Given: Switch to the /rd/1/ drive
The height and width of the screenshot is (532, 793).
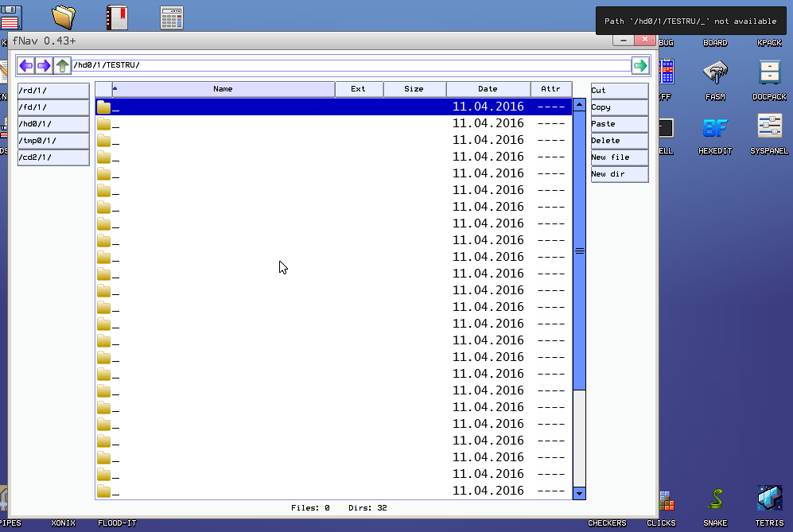Looking at the screenshot, I should click(53, 91).
